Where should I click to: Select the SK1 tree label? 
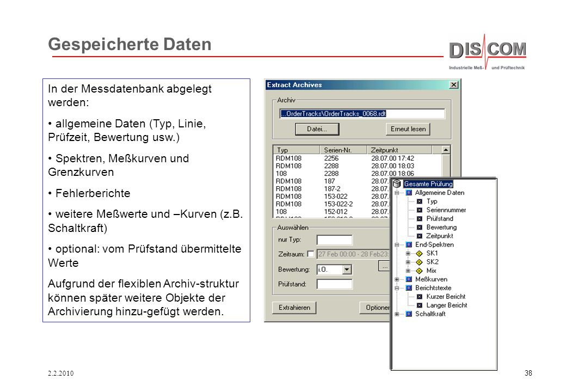click(432, 253)
